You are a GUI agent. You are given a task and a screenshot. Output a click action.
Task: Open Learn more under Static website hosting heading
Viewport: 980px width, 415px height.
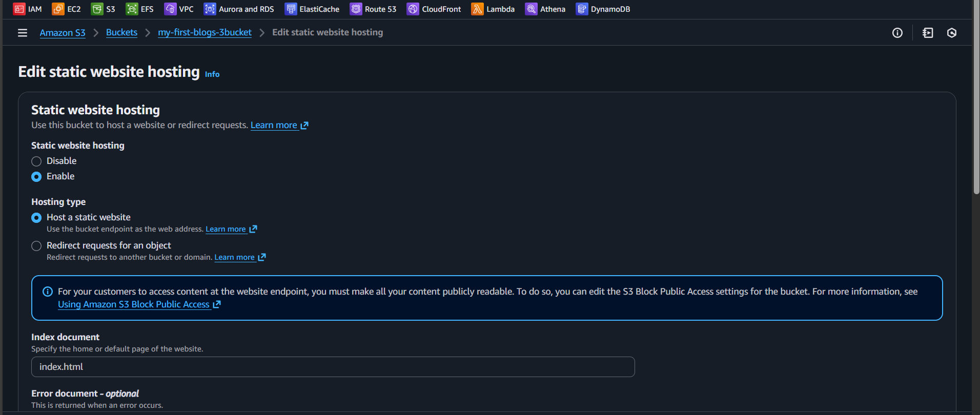pyautogui.click(x=279, y=125)
